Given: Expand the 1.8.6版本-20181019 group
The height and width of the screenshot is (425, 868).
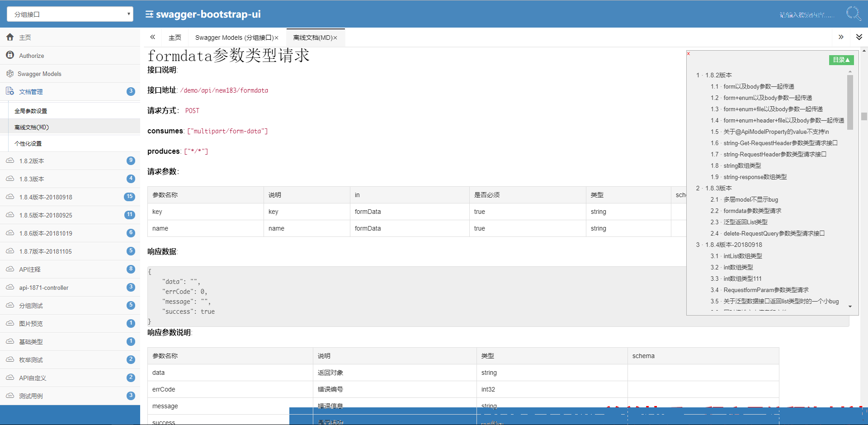Looking at the screenshot, I should click(x=70, y=233).
